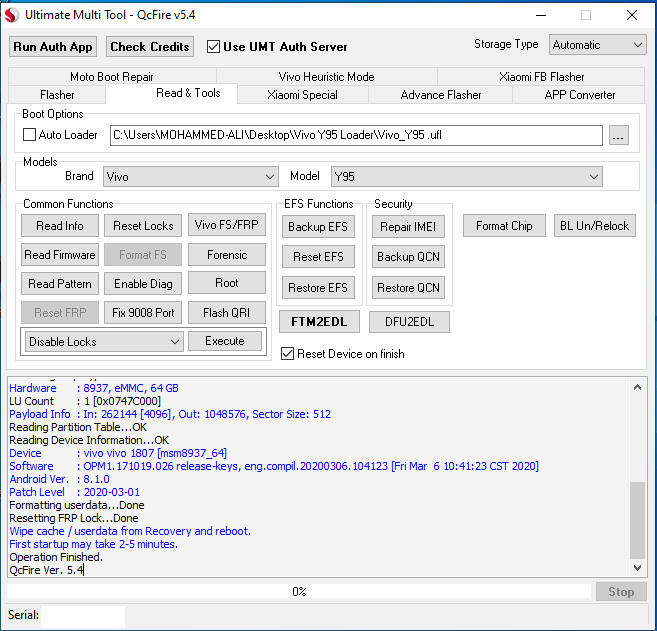
Task: Click the 'QcFire Ver. 5.4' log line
Action: [x=47, y=570]
